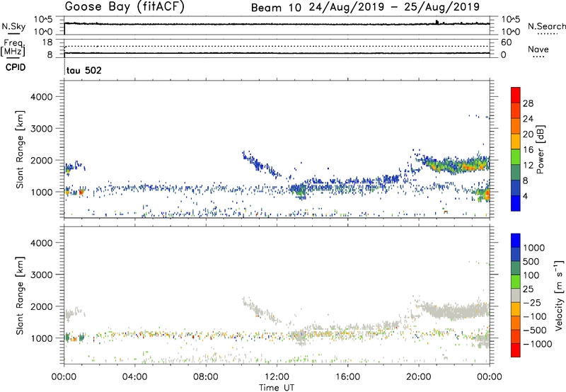566x392 pixels.
Task: Click the "Velocity [m s-1]" colorbar title
Action: [x=559, y=295]
